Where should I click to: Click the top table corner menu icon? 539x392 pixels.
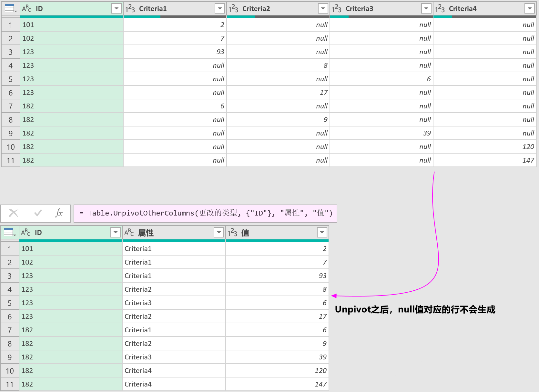click(10, 9)
